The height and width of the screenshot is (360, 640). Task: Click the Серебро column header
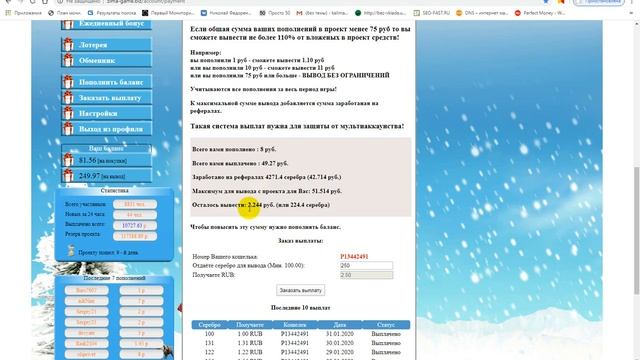(209, 325)
